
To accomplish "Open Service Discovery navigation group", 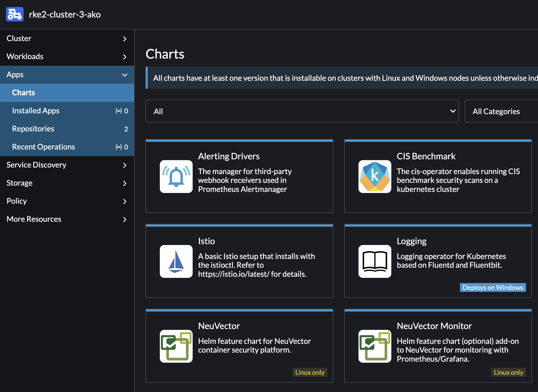I will (x=67, y=165).
